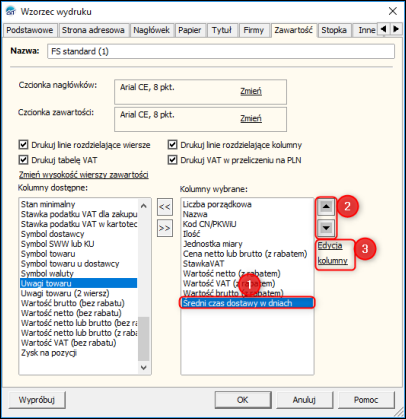This screenshot has width=406, height=419.
Task: Select Nazwa in chosen columns list
Action: click(247, 214)
